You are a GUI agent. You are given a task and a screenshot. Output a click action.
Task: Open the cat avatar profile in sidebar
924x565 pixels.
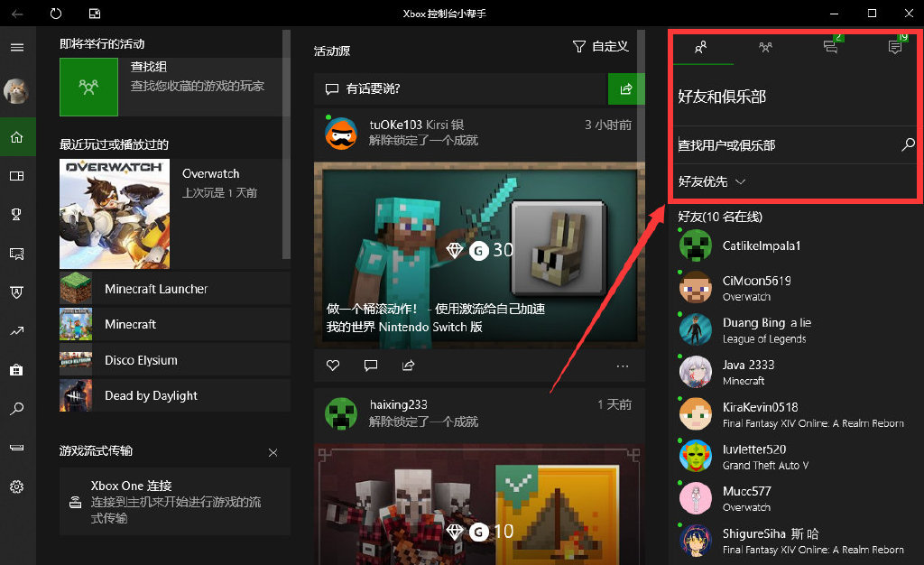click(16, 91)
